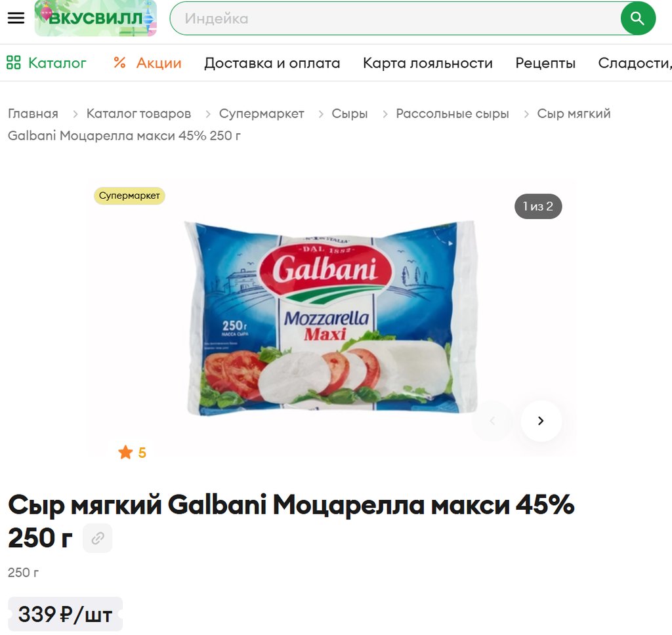Click the green search magnifier button

638,18
